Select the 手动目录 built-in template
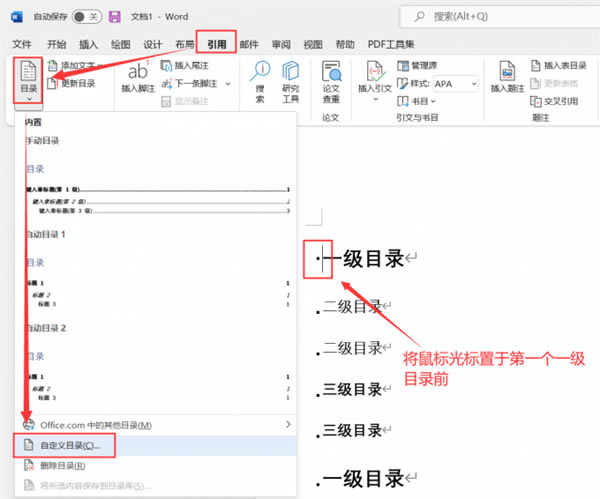Screen dimensions: 600x499 click(x=156, y=176)
